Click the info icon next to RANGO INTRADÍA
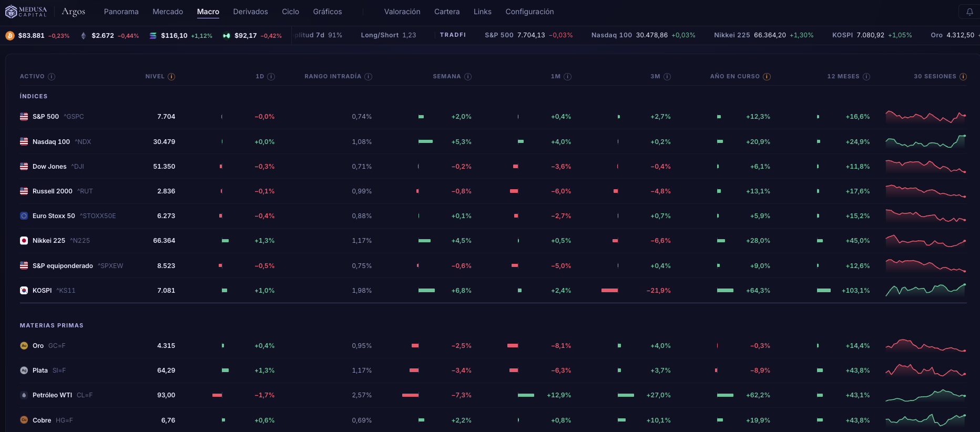The width and height of the screenshot is (980, 432). pyautogui.click(x=369, y=77)
